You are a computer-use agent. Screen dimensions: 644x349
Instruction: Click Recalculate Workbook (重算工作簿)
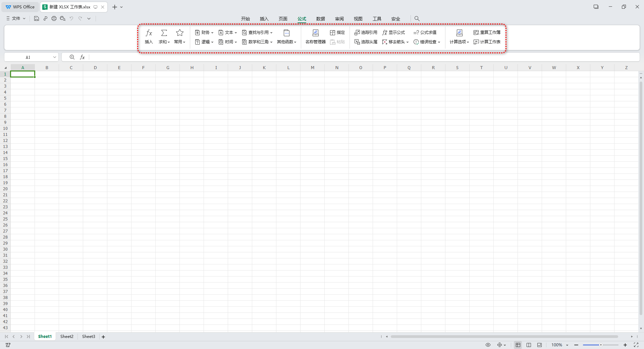[487, 33]
